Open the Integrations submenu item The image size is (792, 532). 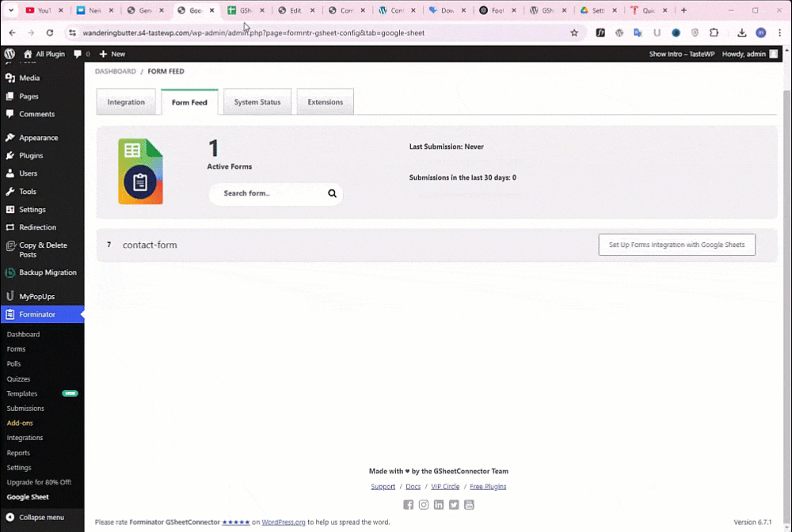click(x=25, y=438)
